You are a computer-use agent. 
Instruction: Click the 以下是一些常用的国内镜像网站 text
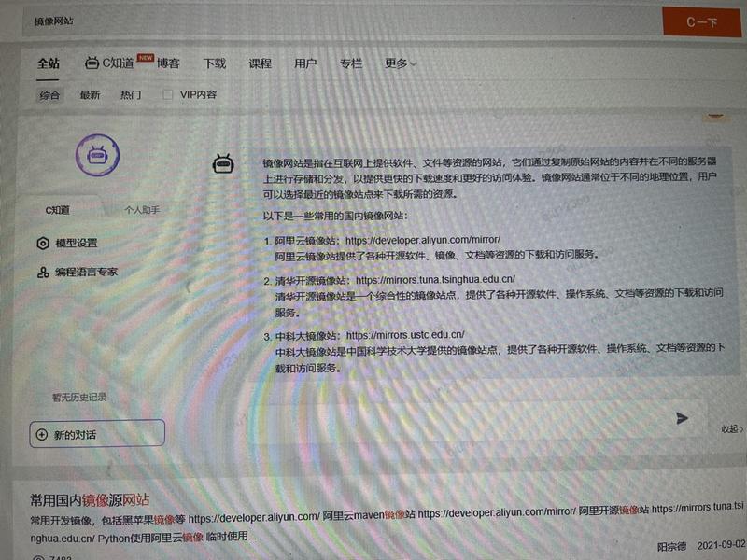coord(335,216)
